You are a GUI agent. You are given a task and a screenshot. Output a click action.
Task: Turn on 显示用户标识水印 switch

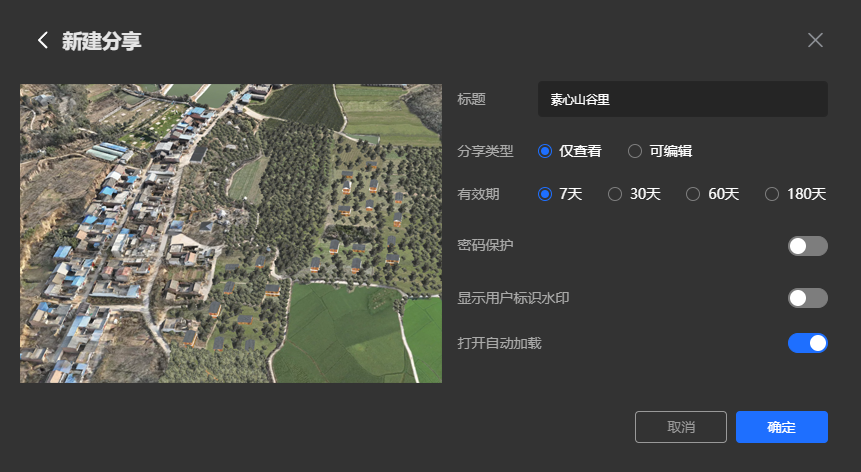click(808, 298)
